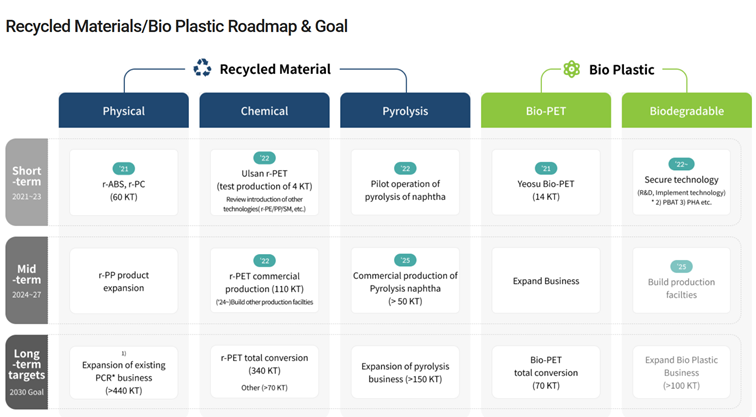Screen dimensions: 756x417
Task: Click the '25 badge above Build production facilities
Action: pos(681,267)
